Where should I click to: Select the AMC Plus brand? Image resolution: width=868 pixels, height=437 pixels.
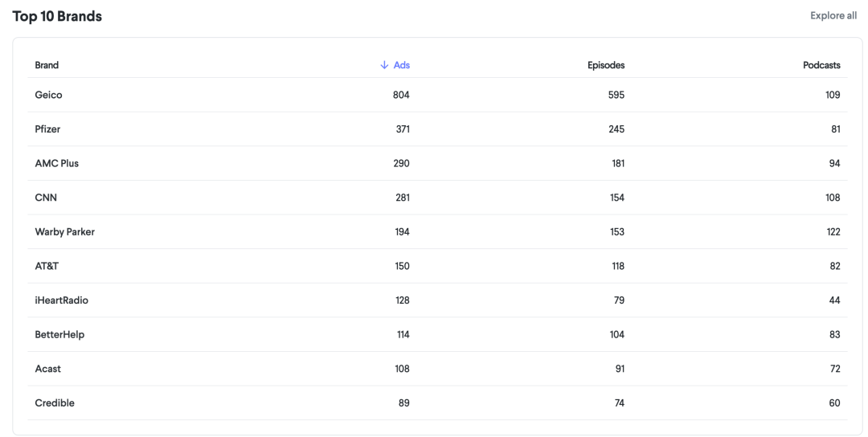point(56,163)
